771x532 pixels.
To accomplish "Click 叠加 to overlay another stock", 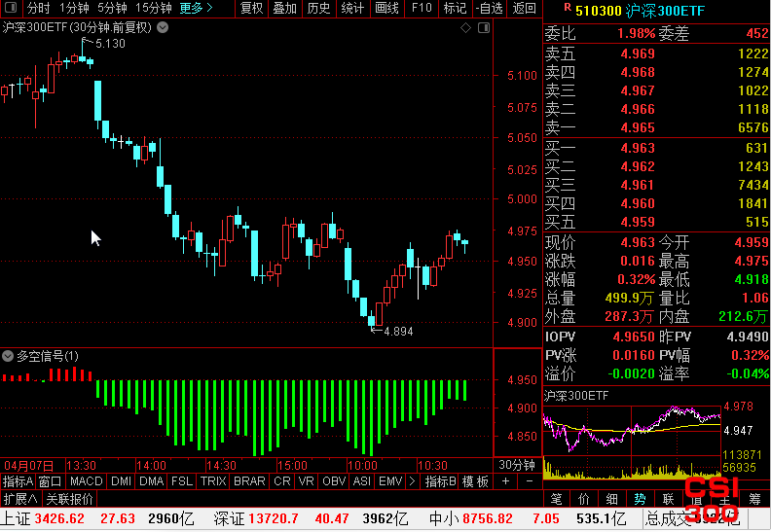I will click(x=285, y=8).
